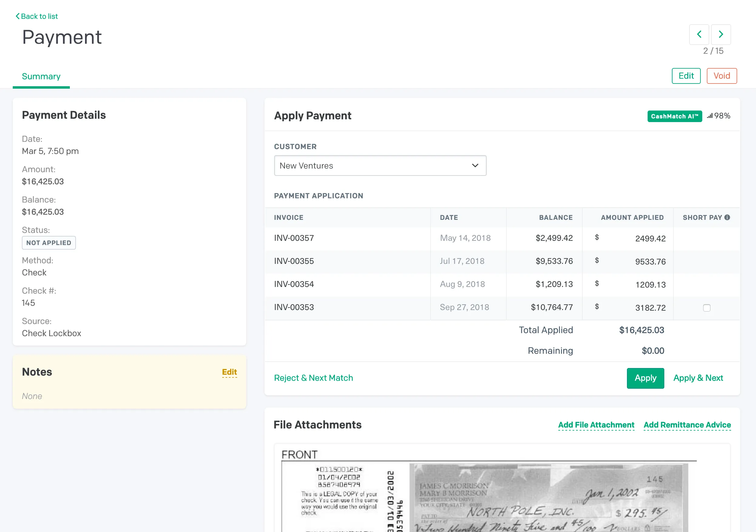Viewport: 756px width, 532px height.
Task: Select invoice INV-00357 text
Action: click(x=294, y=238)
